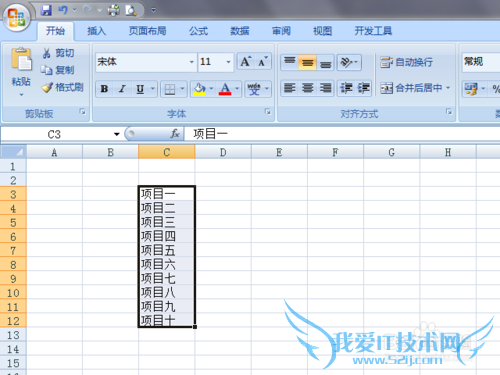500x375 pixels.
Task: Toggle bold formatting
Action: (x=104, y=89)
